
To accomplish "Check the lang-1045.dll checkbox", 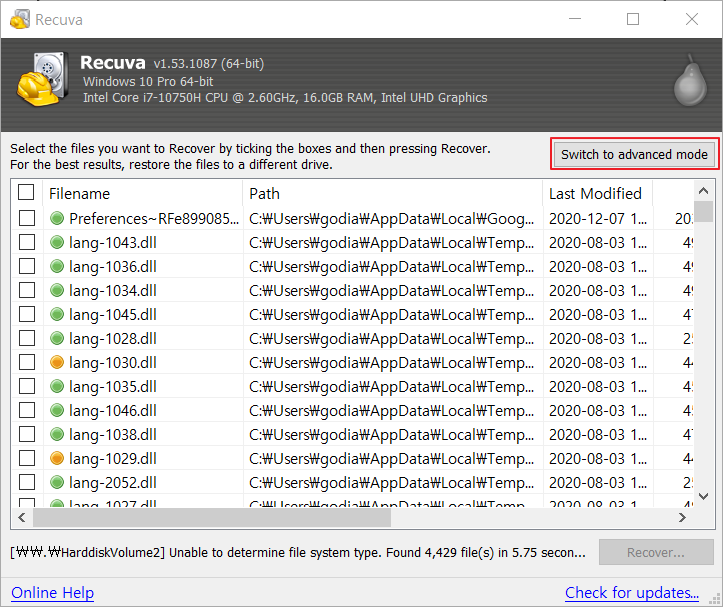I will coord(27,314).
